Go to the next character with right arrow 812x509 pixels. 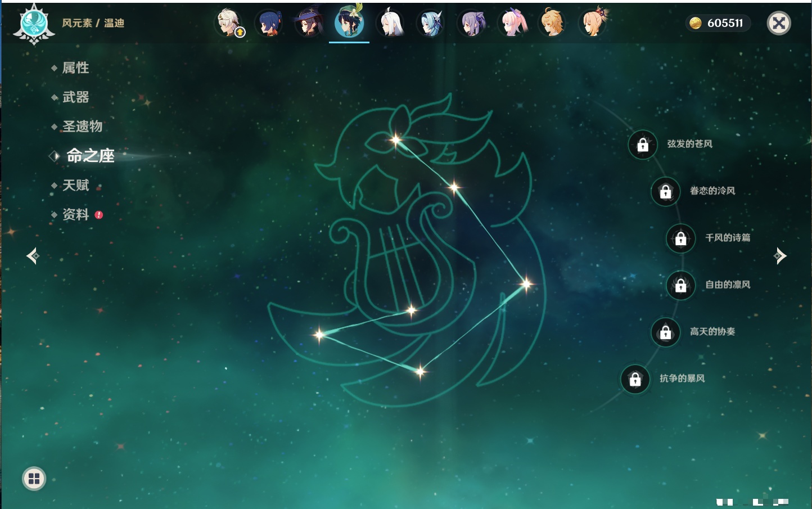click(780, 256)
